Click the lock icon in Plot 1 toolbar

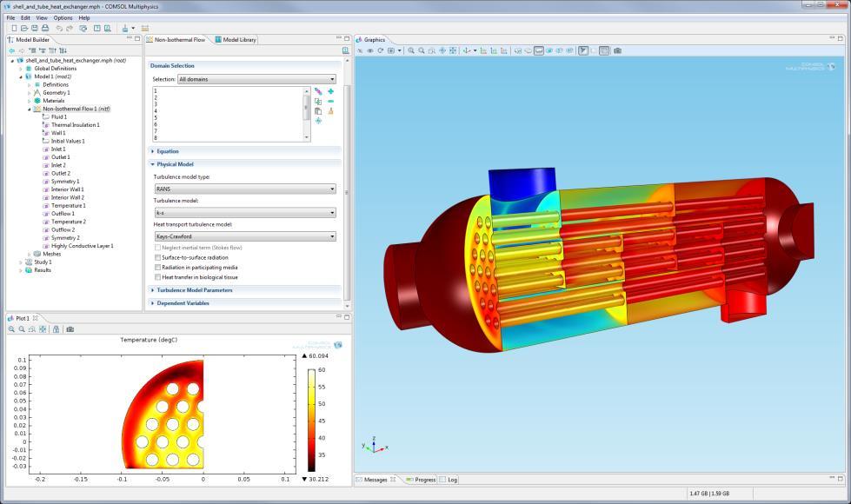(x=56, y=329)
